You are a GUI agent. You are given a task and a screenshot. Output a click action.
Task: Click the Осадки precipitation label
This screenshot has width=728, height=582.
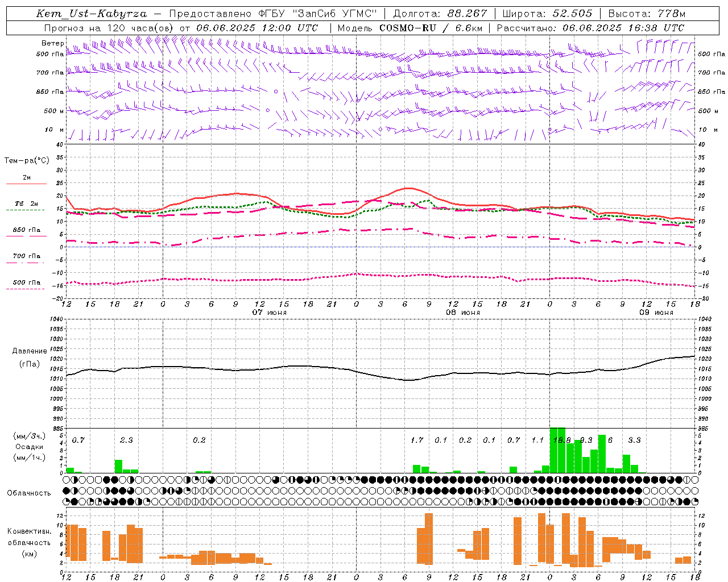tap(29, 446)
